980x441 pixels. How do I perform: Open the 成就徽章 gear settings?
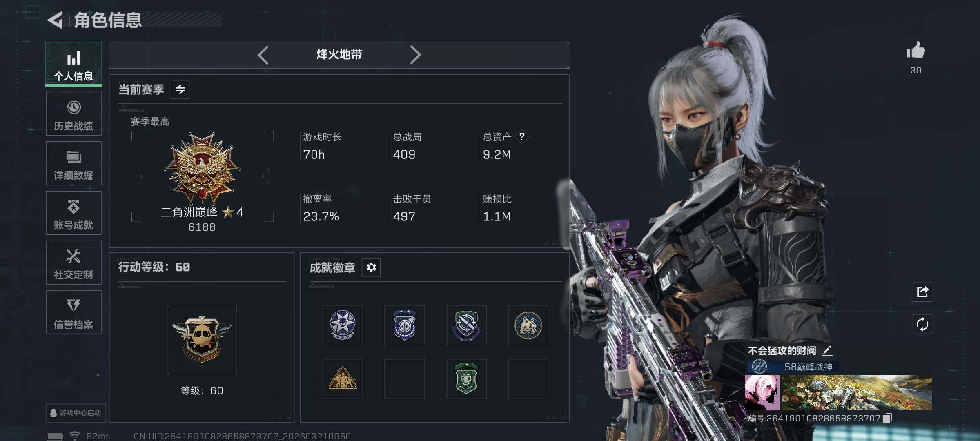coord(371,267)
